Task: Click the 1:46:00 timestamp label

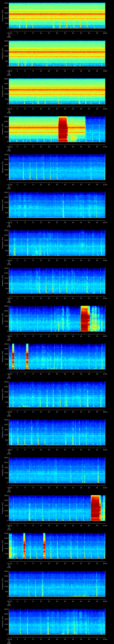Action: [x=9, y=374]
